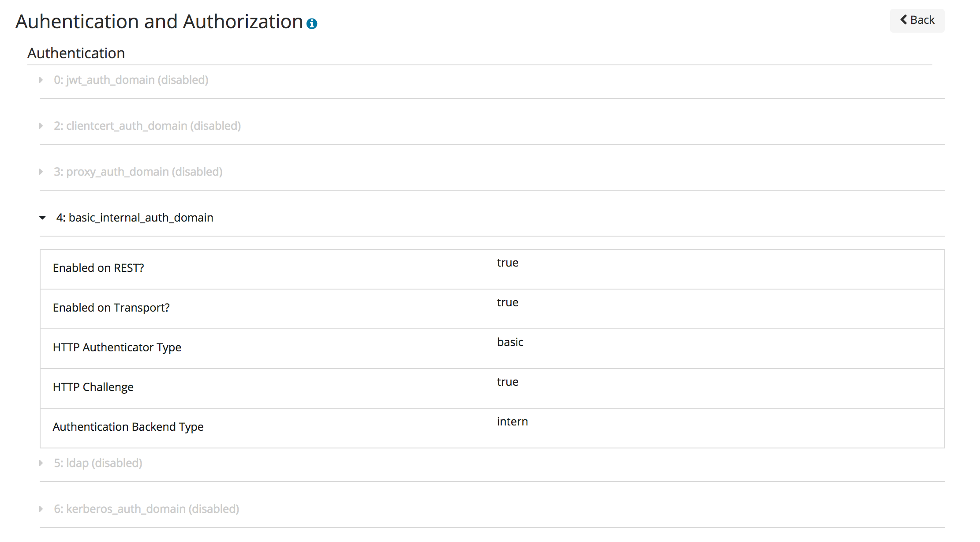Collapse the basic_internal_auth_domain arrow

coord(42,218)
